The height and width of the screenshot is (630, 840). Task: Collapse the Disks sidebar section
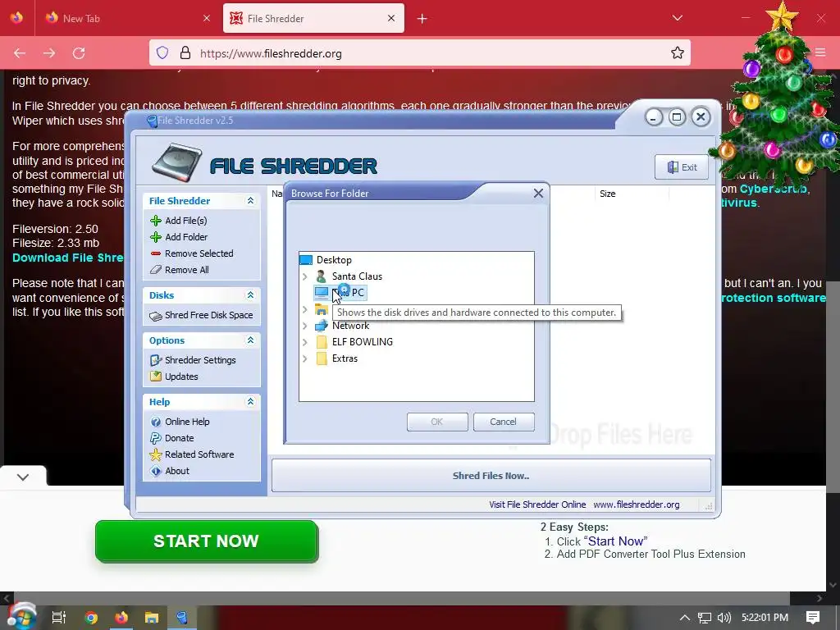(250, 295)
